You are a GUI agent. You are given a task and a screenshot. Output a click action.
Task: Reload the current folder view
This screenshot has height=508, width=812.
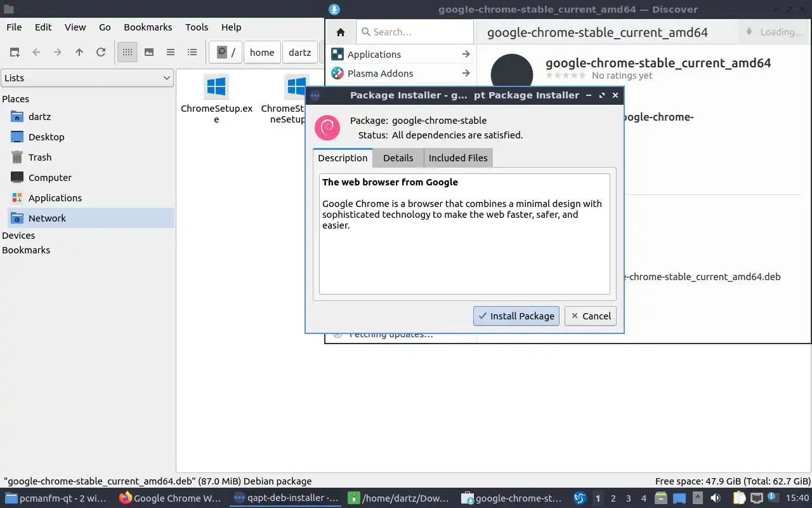click(x=101, y=52)
